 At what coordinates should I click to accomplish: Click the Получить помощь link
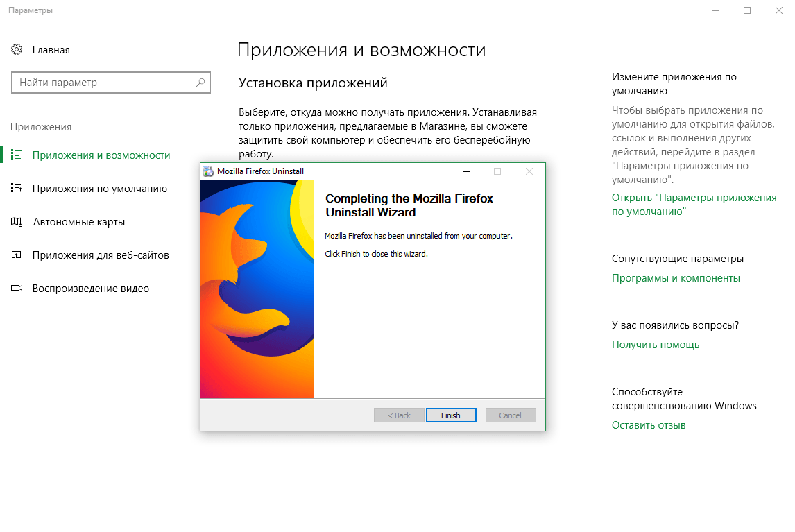656,344
